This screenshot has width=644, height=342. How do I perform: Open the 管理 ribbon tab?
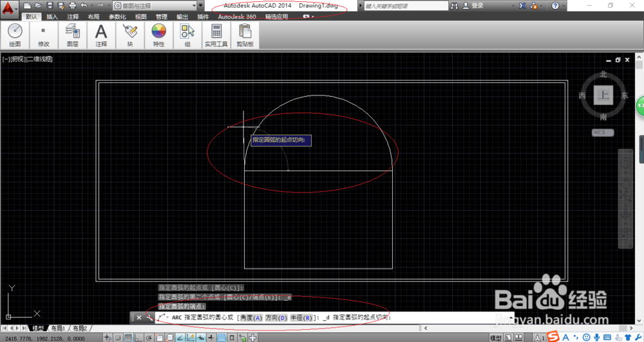pyautogui.click(x=162, y=16)
